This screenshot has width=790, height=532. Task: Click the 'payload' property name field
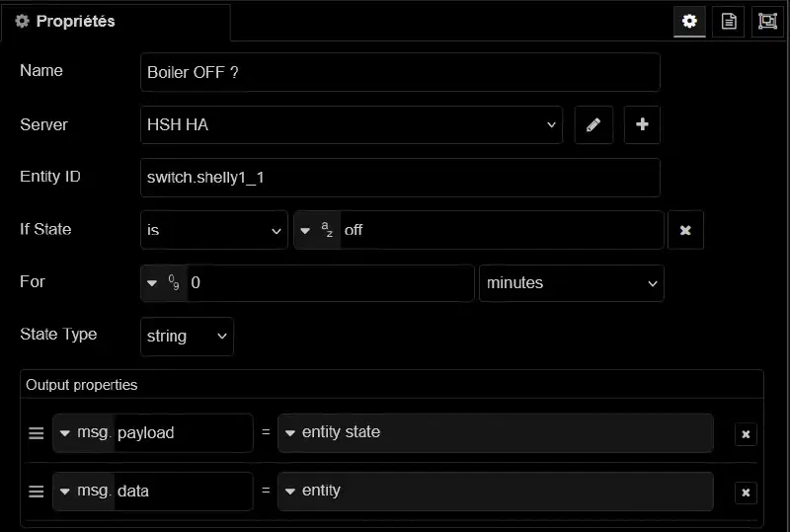pos(184,432)
